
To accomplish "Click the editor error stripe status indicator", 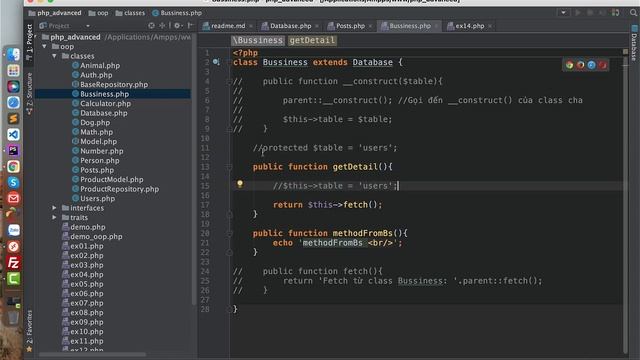I will tap(625, 52).
